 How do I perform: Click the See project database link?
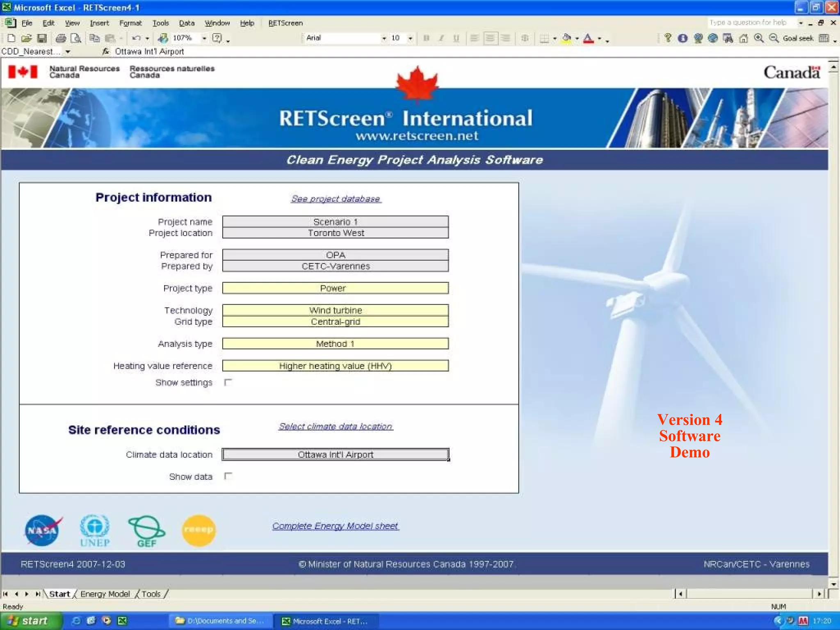336,199
